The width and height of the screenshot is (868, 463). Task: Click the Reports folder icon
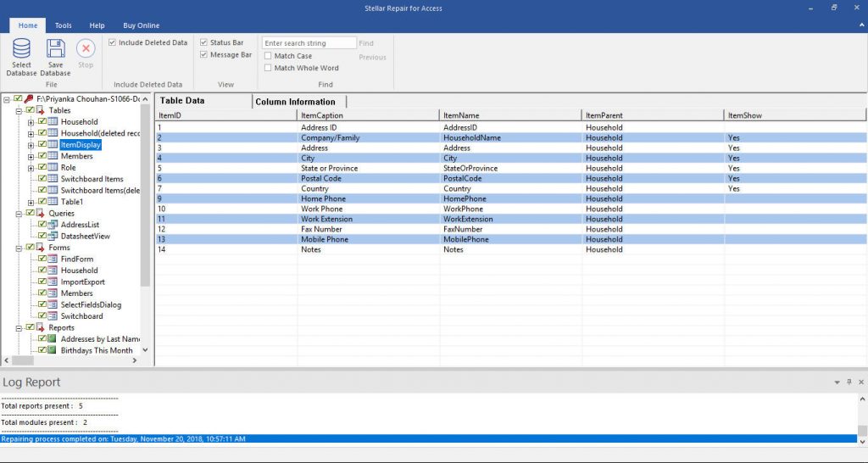point(41,327)
